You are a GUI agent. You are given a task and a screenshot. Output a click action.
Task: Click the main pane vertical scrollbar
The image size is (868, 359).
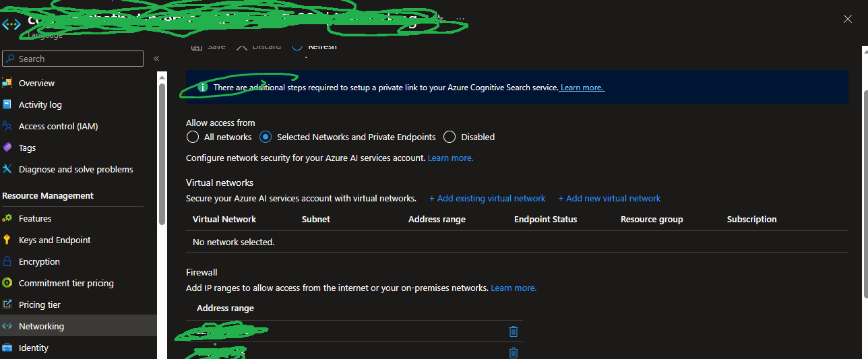864,195
